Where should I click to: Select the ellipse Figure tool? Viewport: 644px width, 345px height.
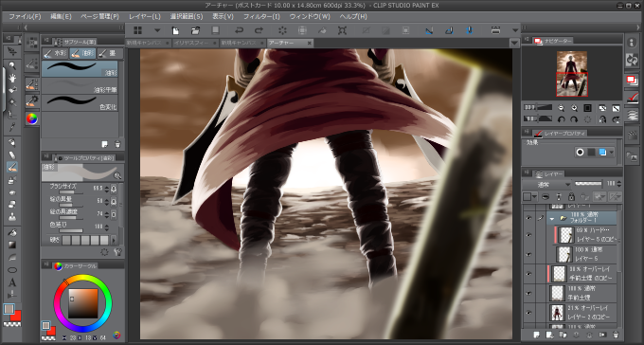[12, 270]
